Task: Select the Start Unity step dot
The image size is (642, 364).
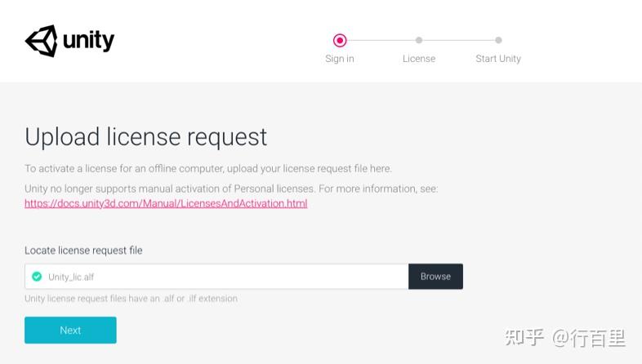Action: pyautogui.click(x=498, y=40)
